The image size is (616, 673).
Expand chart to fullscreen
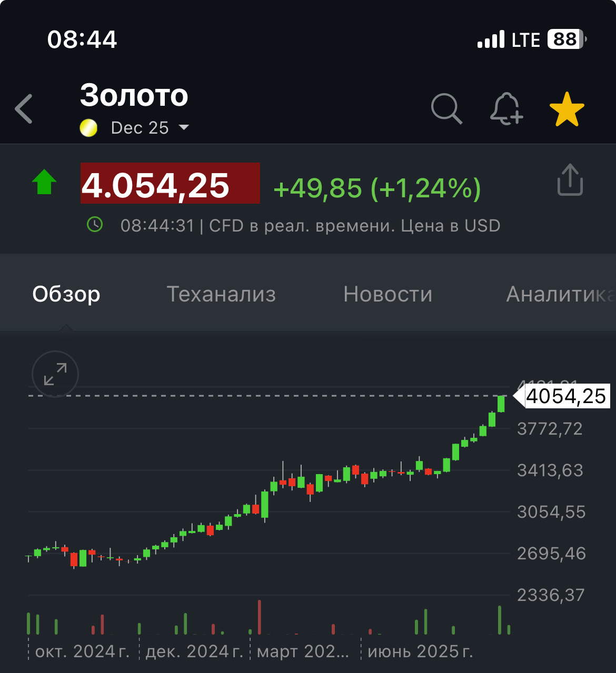55,374
